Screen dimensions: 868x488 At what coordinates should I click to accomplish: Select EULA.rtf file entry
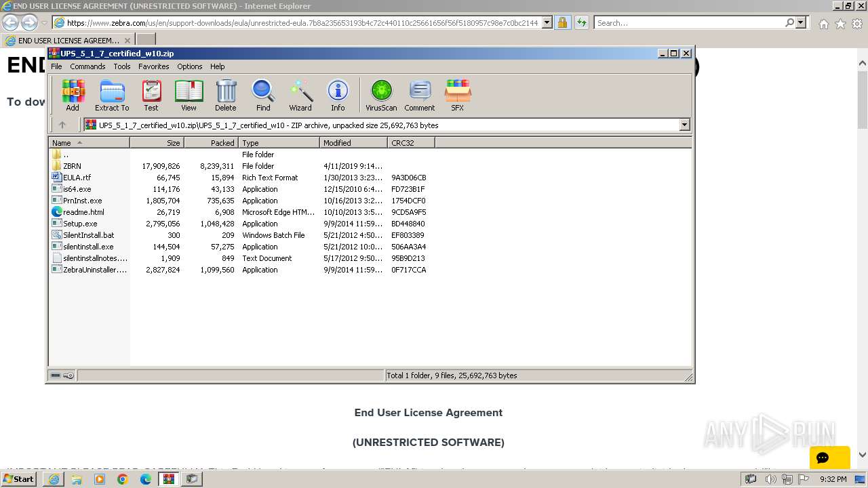[77, 178]
